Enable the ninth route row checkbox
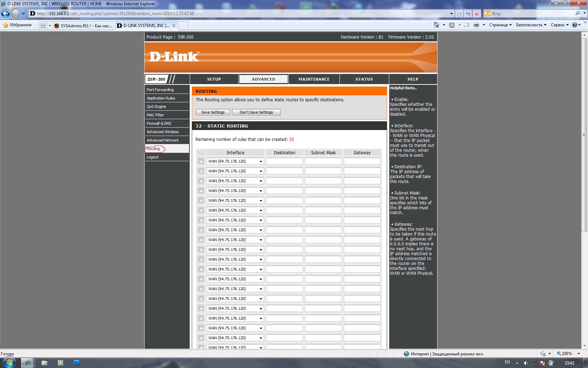Viewport: 588px width, 368px height. coord(201,240)
